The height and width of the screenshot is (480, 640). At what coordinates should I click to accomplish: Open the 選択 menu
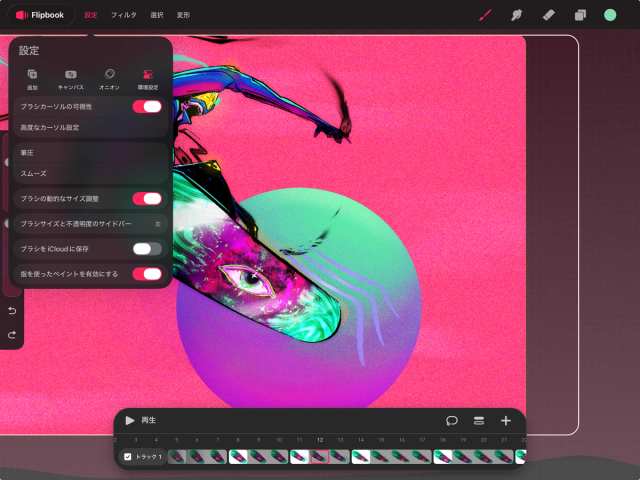[x=157, y=15]
